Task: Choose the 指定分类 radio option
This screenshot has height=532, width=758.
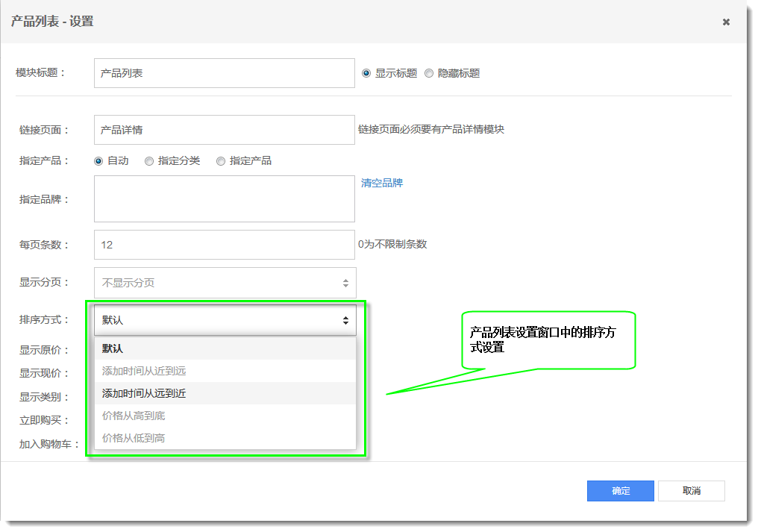Action: point(149,160)
